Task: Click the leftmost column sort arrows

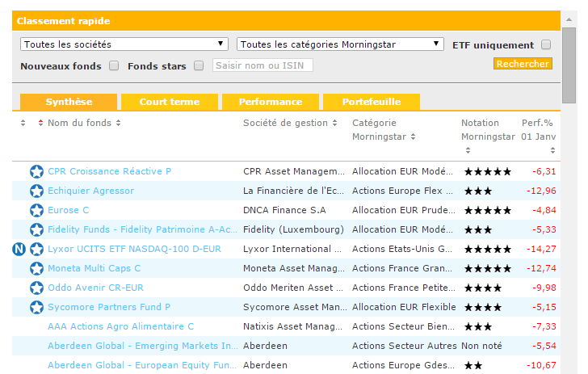Action: [23, 123]
